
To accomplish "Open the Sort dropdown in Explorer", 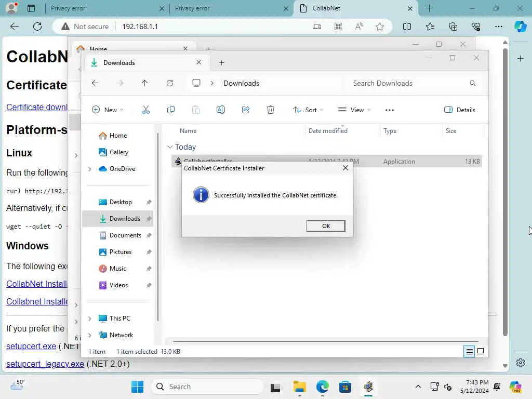I will click(308, 110).
